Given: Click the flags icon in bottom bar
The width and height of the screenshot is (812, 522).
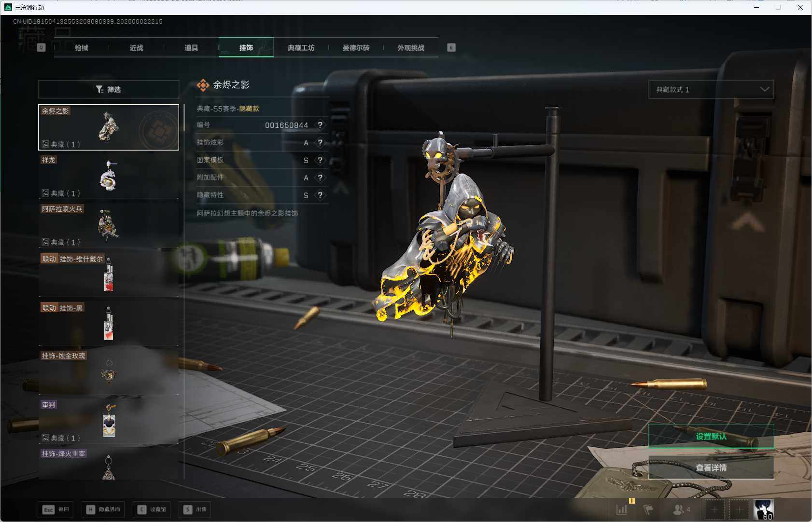Looking at the screenshot, I should coord(648,509).
